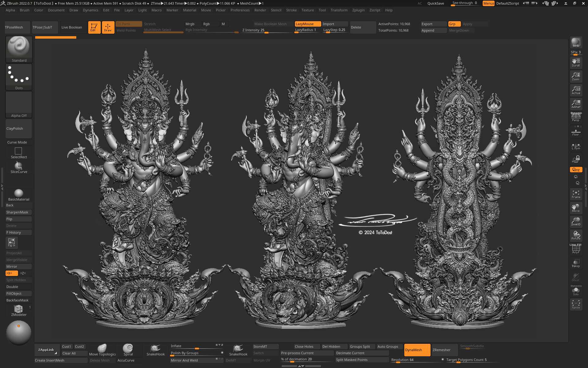Select the ZModeler brush icon
This screenshot has height=368, width=588.
(19, 310)
